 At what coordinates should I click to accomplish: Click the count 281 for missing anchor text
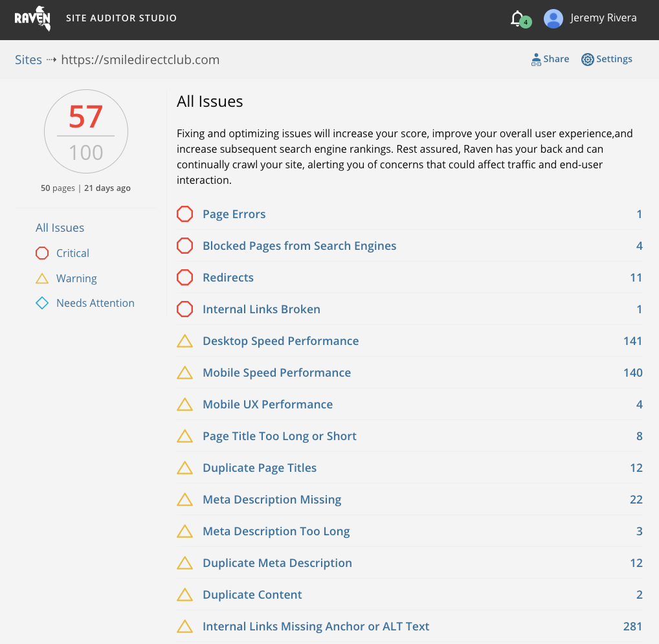632,627
